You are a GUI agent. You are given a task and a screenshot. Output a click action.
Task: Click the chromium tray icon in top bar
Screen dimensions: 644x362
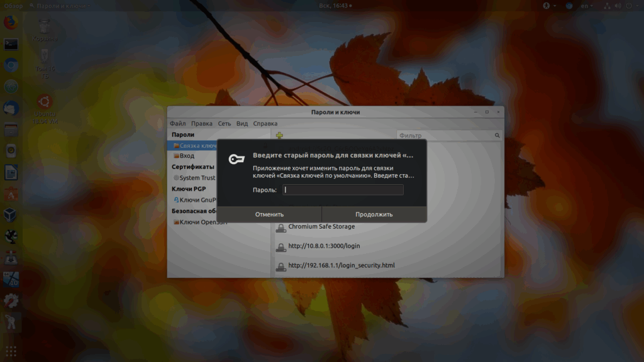pos(569,6)
